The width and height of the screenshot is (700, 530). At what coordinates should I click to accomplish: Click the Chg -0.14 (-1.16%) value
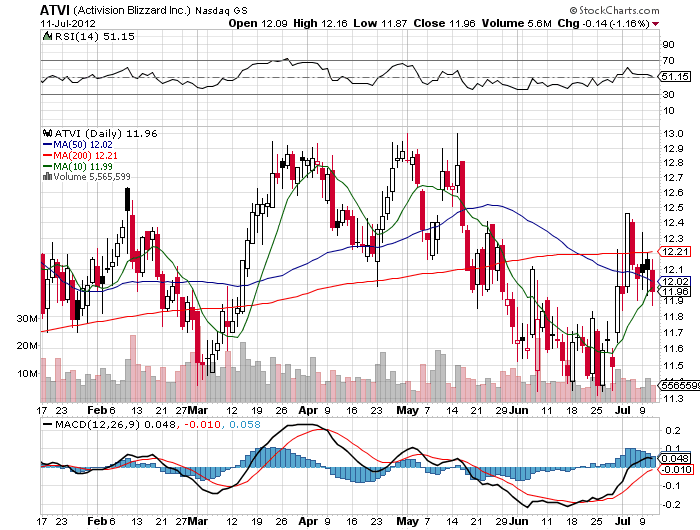[x=604, y=23]
